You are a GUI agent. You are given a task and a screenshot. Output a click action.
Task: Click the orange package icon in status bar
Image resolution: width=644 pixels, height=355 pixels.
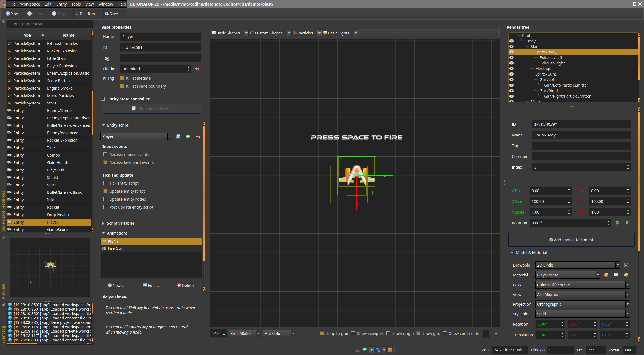[x=390, y=350]
